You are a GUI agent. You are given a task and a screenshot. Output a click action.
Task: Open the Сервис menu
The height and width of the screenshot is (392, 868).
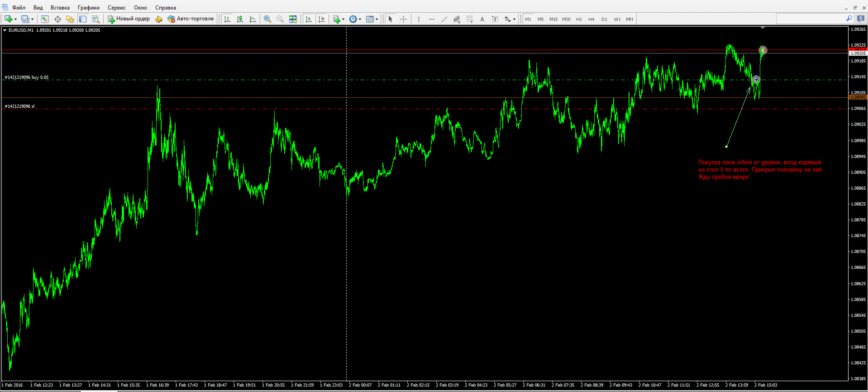point(117,8)
